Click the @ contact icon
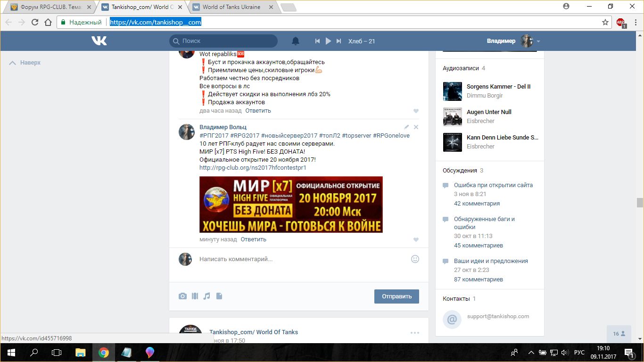 452,319
